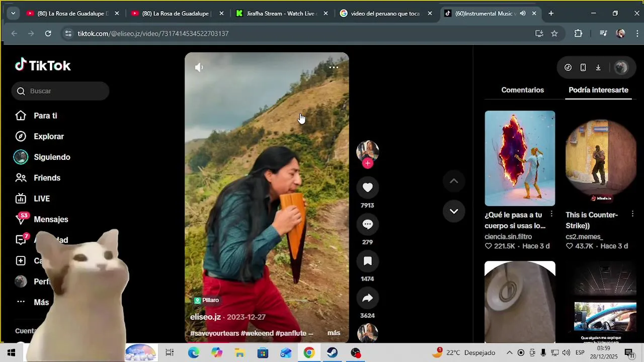Share the video with arrow icon
644x362 pixels.
[x=368, y=298]
